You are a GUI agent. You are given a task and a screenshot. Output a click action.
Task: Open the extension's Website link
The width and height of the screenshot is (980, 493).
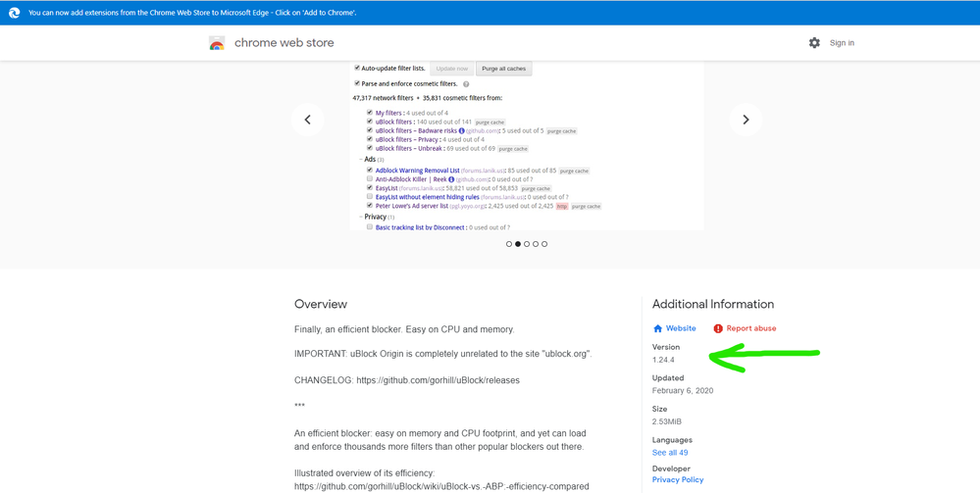click(x=681, y=328)
